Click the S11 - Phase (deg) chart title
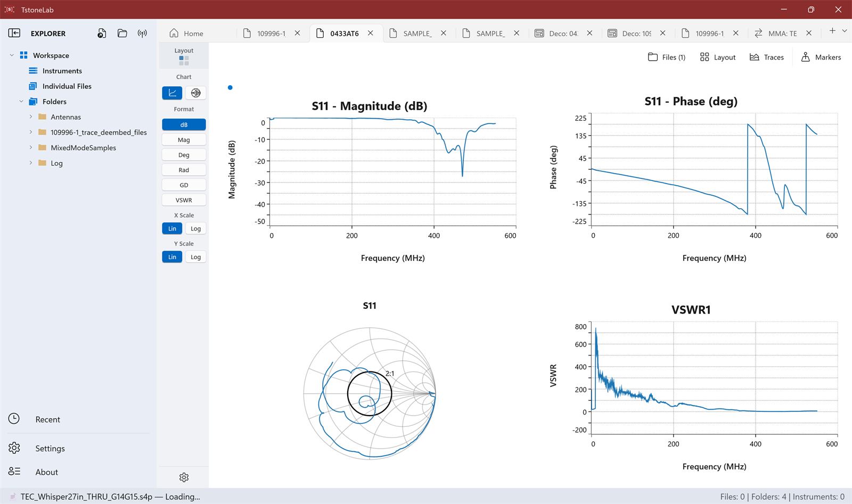852x504 pixels. 691,101
